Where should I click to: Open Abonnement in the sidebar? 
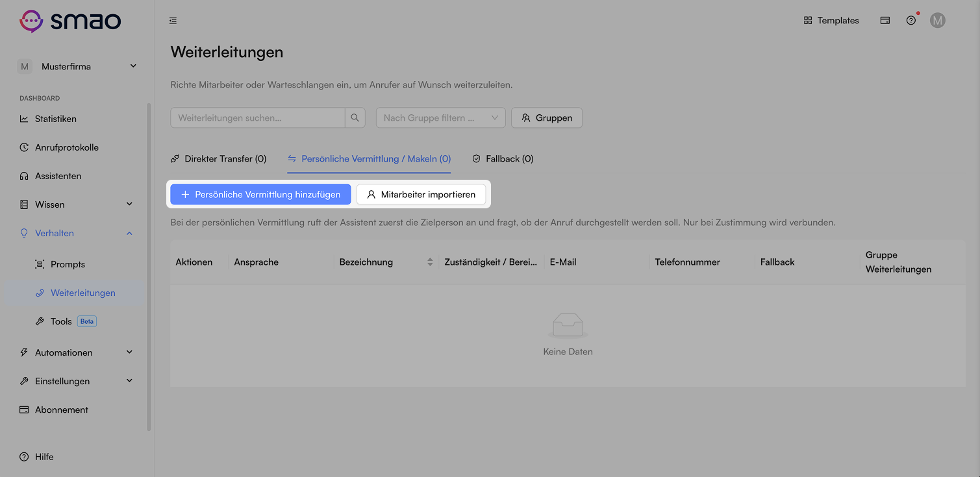coord(77,410)
